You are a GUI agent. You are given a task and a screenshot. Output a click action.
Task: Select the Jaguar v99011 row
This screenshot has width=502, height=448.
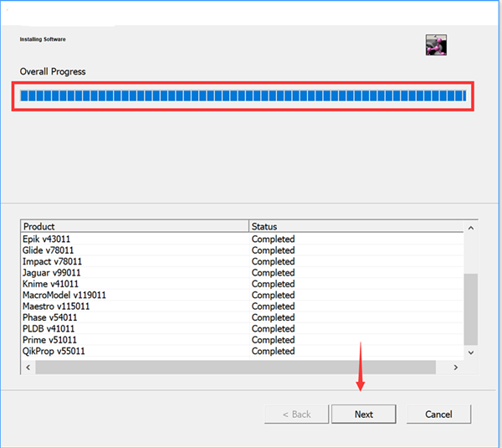click(243, 273)
